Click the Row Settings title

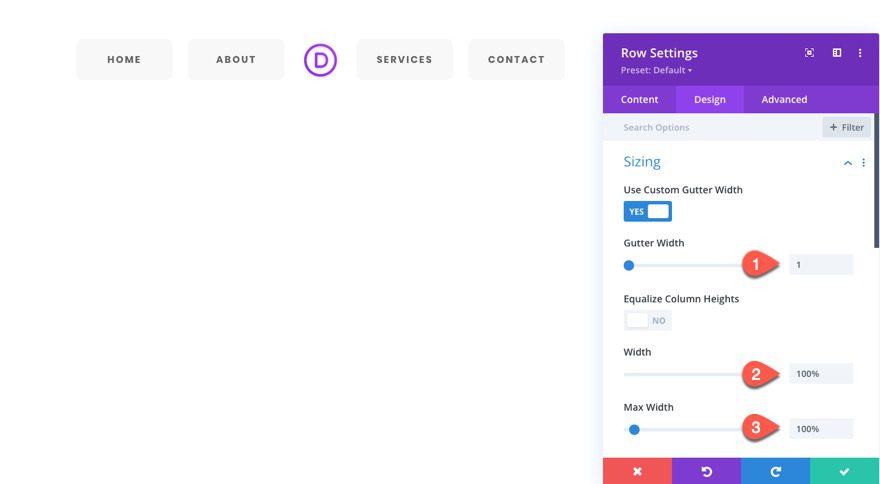pos(659,53)
